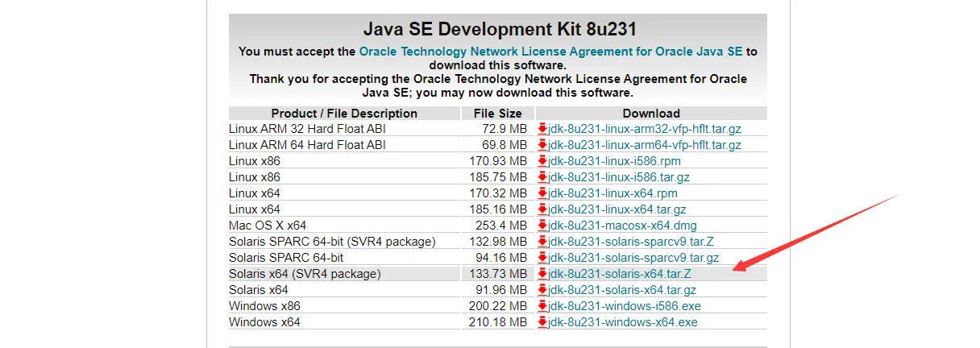The width and height of the screenshot is (980, 348).
Task: Download jdk-8u231-solaris-sparcv9.tar.gz file link
Action: pos(633,258)
